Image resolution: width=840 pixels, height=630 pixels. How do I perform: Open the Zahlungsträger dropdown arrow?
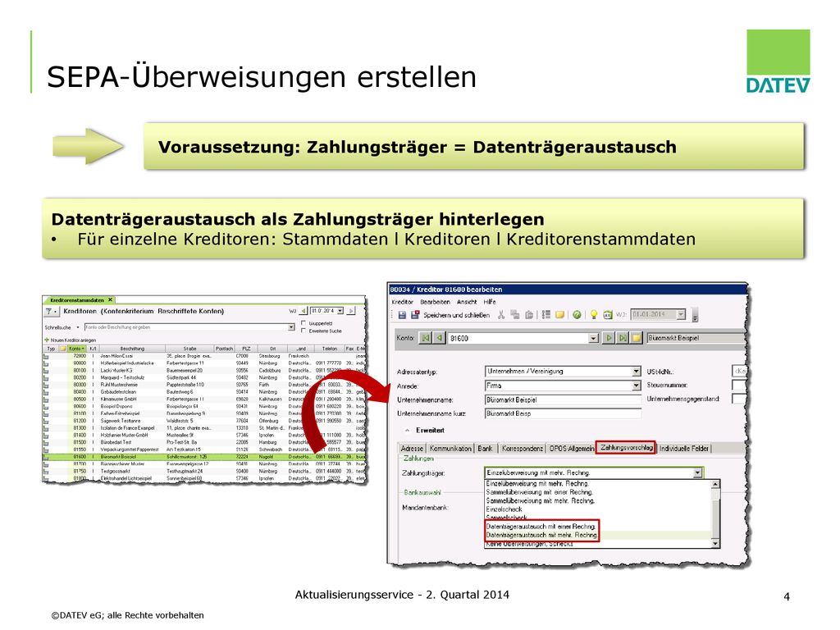click(697, 473)
